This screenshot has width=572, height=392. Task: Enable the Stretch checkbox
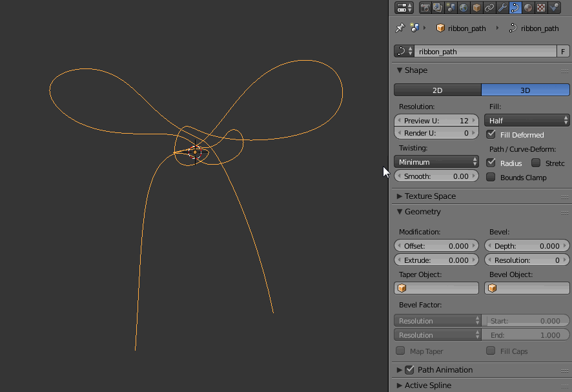[x=536, y=163]
